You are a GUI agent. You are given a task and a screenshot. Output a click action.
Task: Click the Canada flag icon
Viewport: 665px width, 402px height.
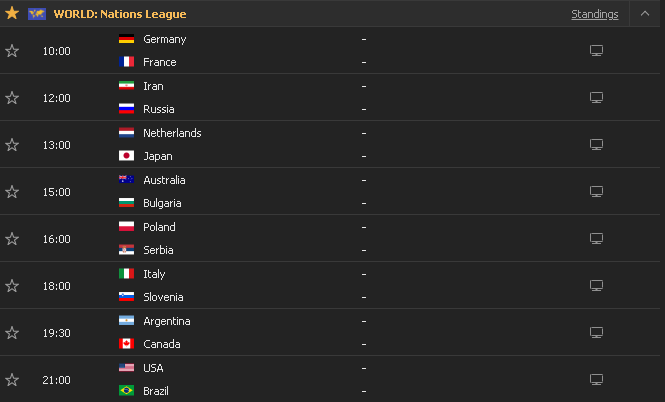[126, 343]
